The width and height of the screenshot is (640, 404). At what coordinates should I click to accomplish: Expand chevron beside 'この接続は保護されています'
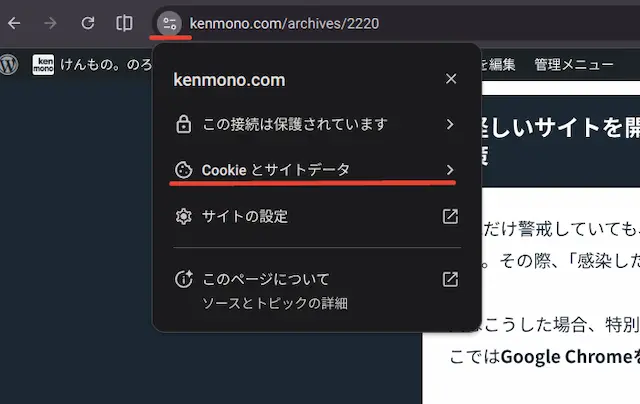(450, 124)
